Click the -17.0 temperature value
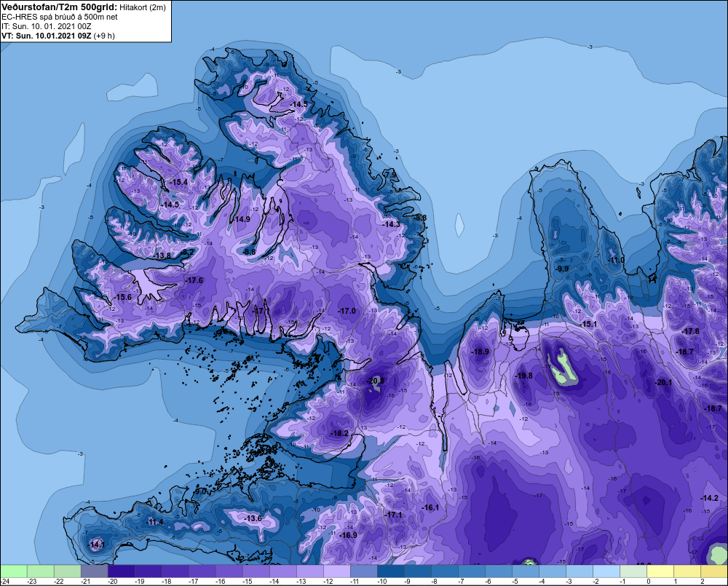Screen dimensions: 728x586 [x=347, y=311]
